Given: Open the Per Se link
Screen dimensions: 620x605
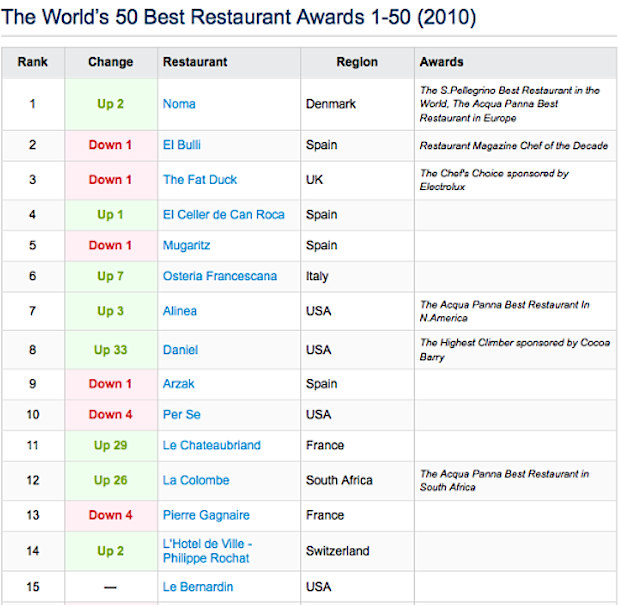Looking at the screenshot, I should pyautogui.click(x=182, y=415).
